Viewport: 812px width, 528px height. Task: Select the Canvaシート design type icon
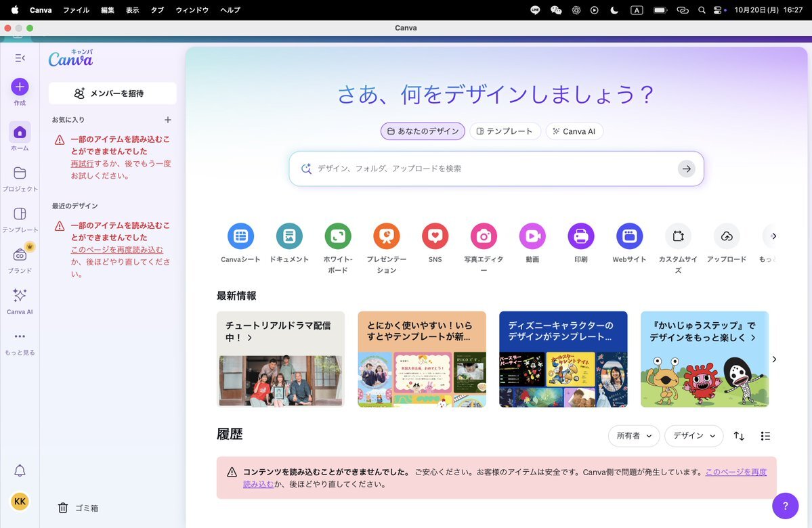240,236
